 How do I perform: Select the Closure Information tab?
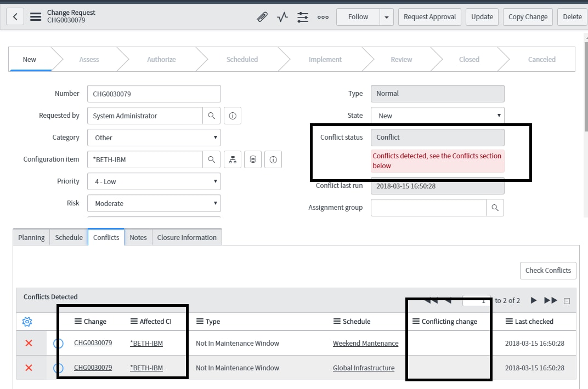[186, 237]
